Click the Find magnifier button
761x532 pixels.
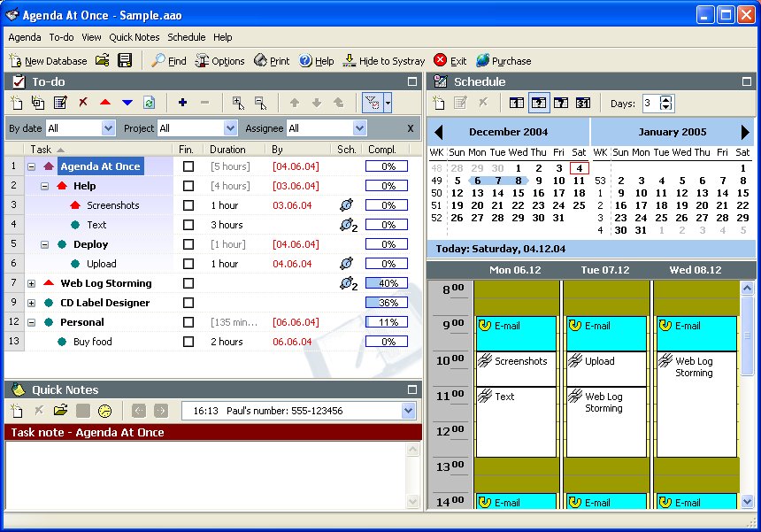168,61
